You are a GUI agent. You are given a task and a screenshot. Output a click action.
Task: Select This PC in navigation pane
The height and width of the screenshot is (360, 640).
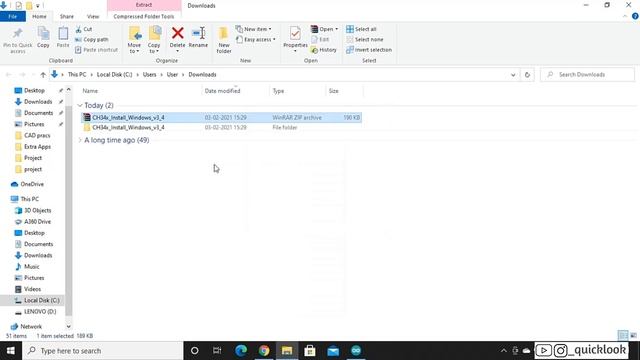[29, 199]
